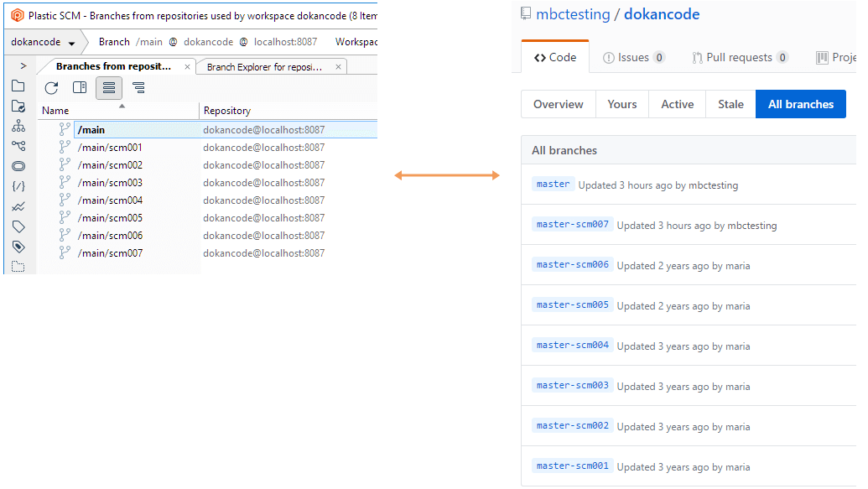Select the refresh icon in the branches toolbar

50,87
